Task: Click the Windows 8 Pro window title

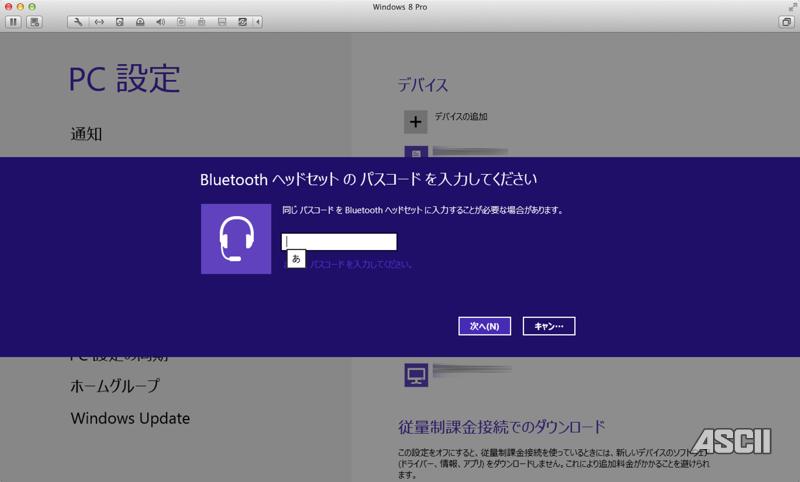Action: [x=400, y=7]
